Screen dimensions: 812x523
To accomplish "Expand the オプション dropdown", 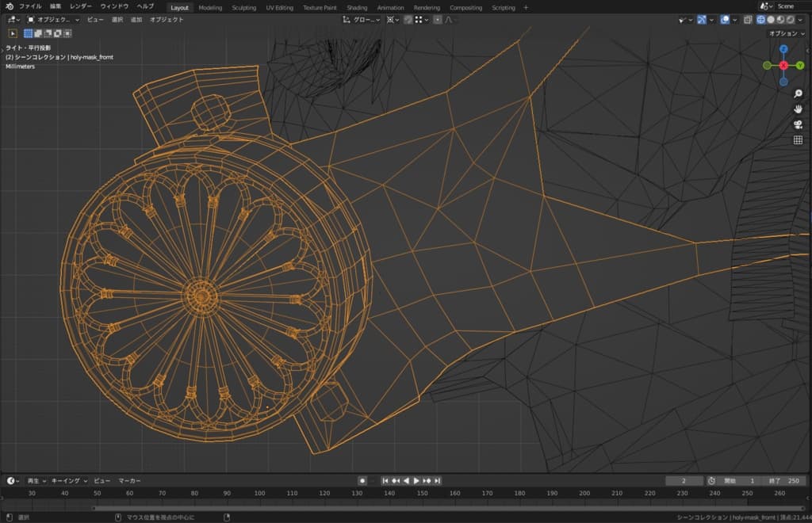I will [x=787, y=33].
